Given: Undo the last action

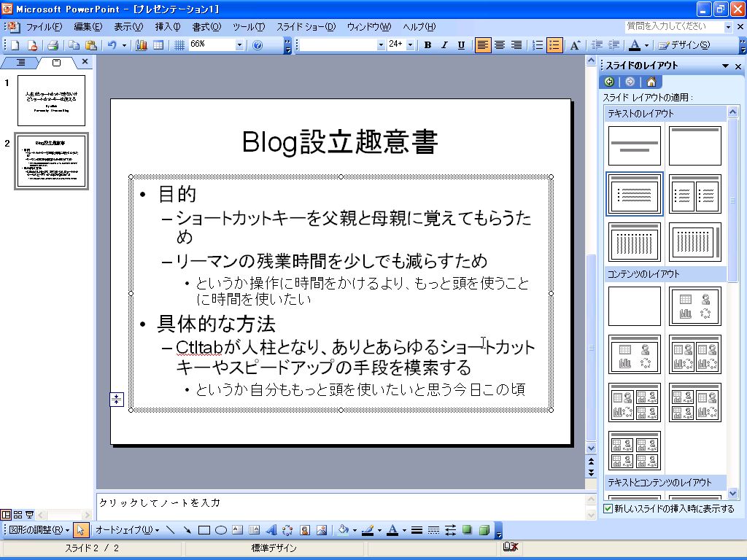Looking at the screenshot, I should tap(112, 45).
